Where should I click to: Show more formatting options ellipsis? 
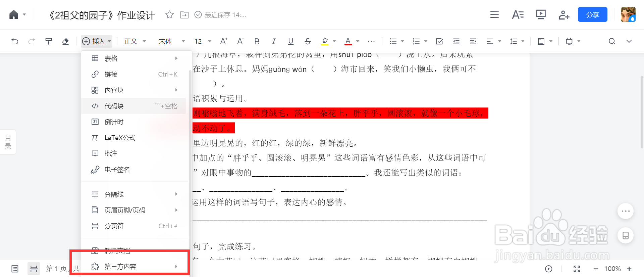pos(371,41)
